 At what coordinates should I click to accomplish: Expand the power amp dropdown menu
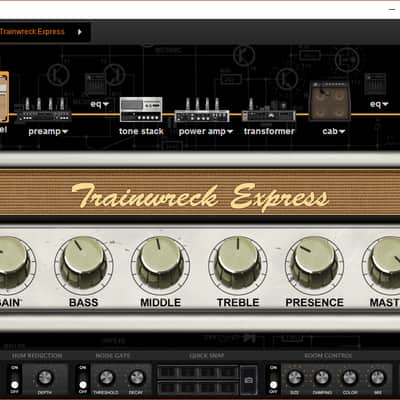click(x=230, y=132)
